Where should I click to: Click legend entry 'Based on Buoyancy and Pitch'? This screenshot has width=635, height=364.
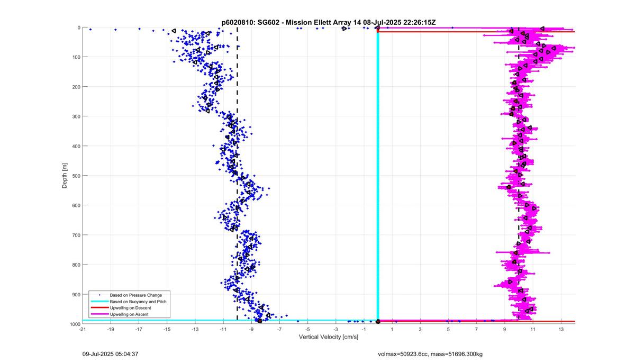coord(138,301)
